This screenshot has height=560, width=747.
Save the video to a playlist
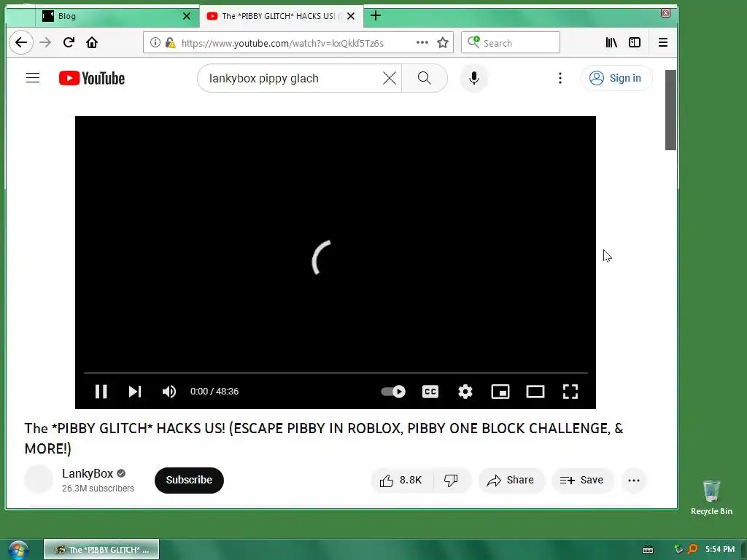click(x=582, y=480)
